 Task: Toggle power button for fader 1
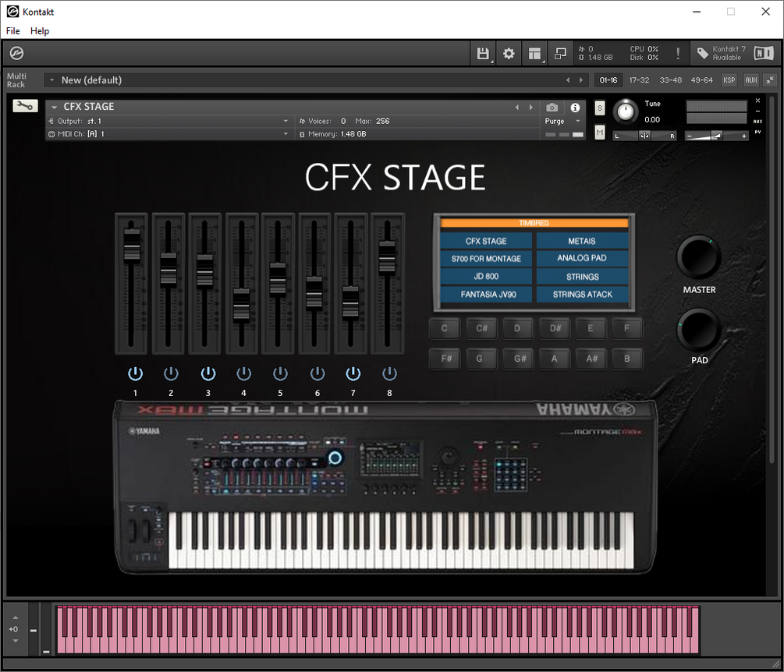tap(135, 373)
